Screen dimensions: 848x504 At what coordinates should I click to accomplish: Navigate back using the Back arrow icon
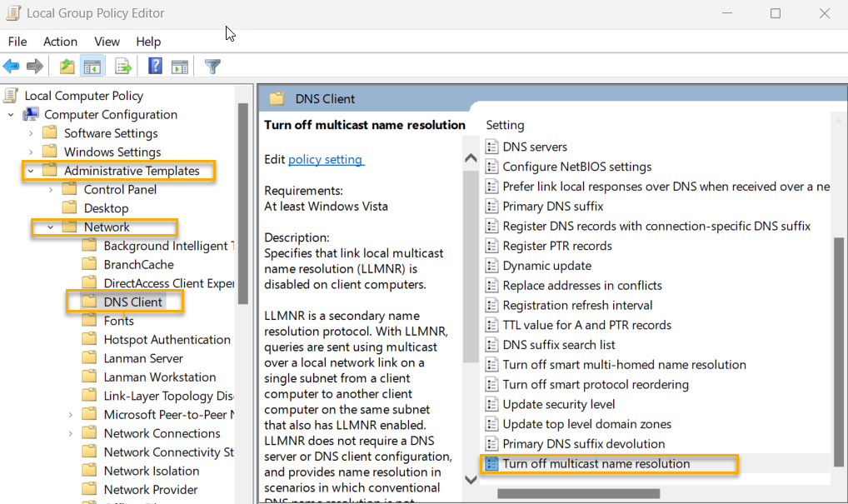(x=12, y=66)
